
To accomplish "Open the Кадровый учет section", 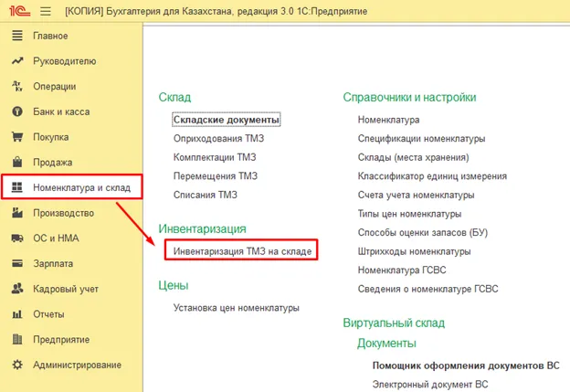I will click(66, 289).
